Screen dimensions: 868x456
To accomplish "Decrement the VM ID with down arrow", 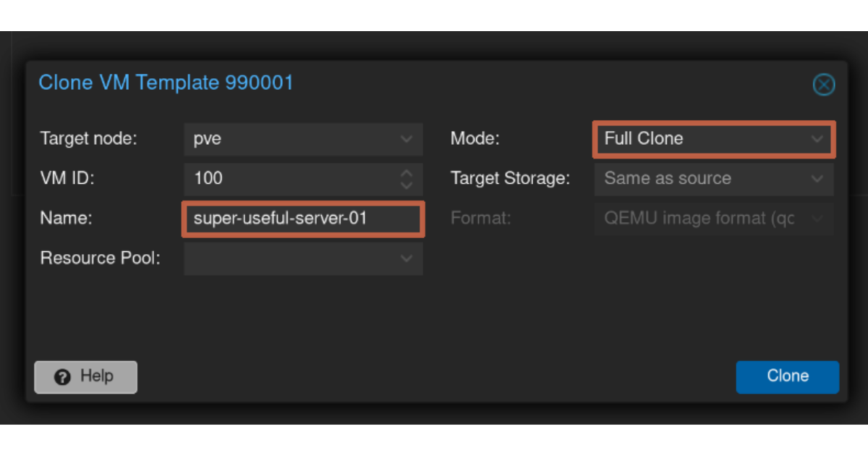I will point(407,184).
